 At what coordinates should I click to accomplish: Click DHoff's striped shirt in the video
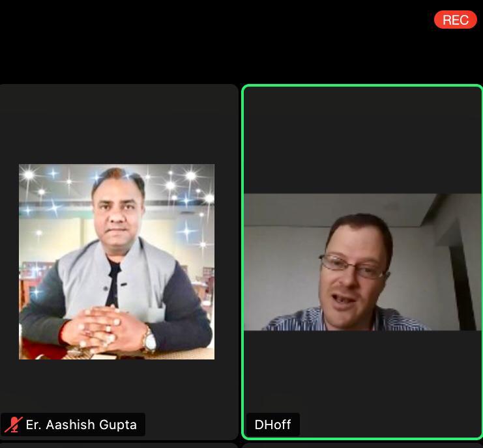tap(348, 320)
